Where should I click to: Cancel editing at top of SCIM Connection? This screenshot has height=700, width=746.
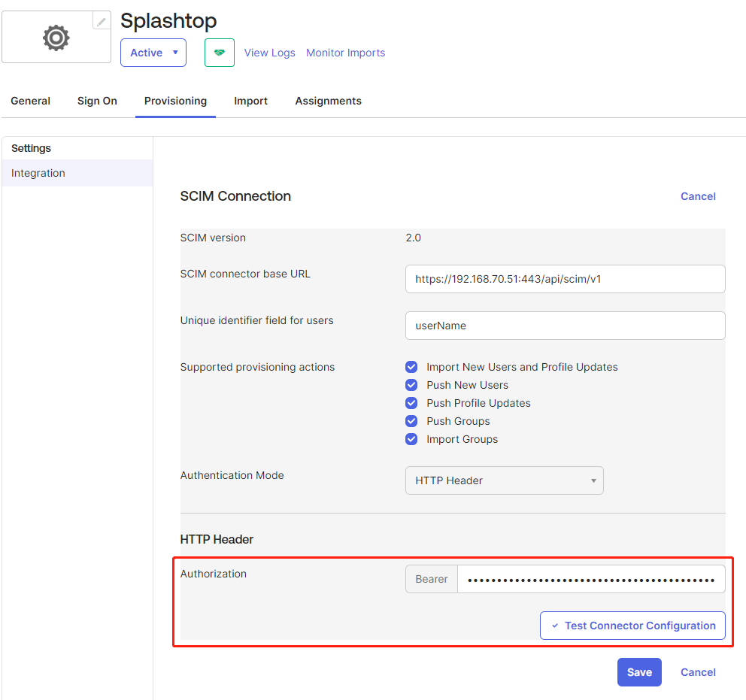pyautogui.click(x=698, y=196)
